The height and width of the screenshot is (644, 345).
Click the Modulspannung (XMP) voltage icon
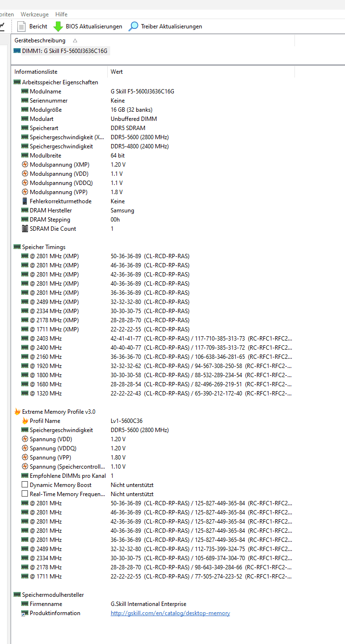point(25,165)
